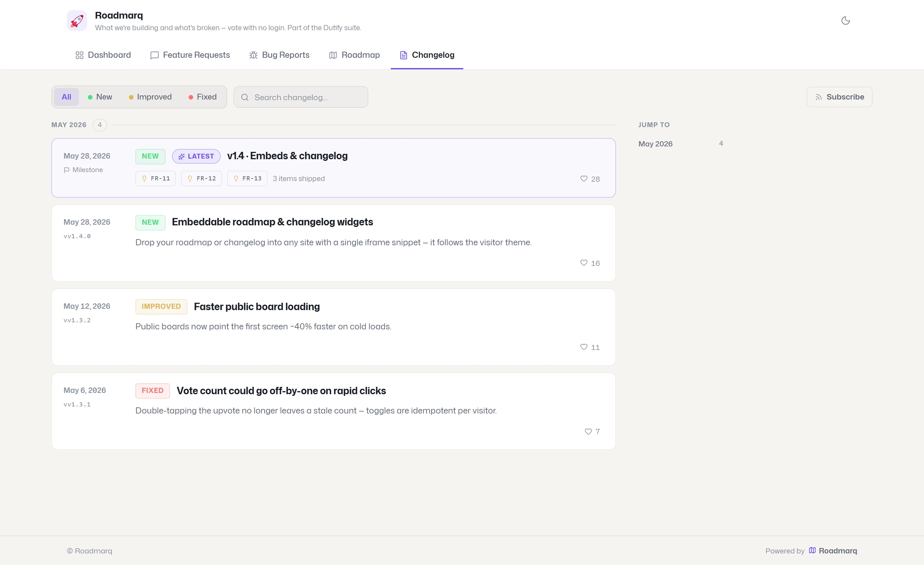The height and width of the screenshot is (565, 924).
Task: Open FR-12 linked request chip
Action: (x=201, y=178)
